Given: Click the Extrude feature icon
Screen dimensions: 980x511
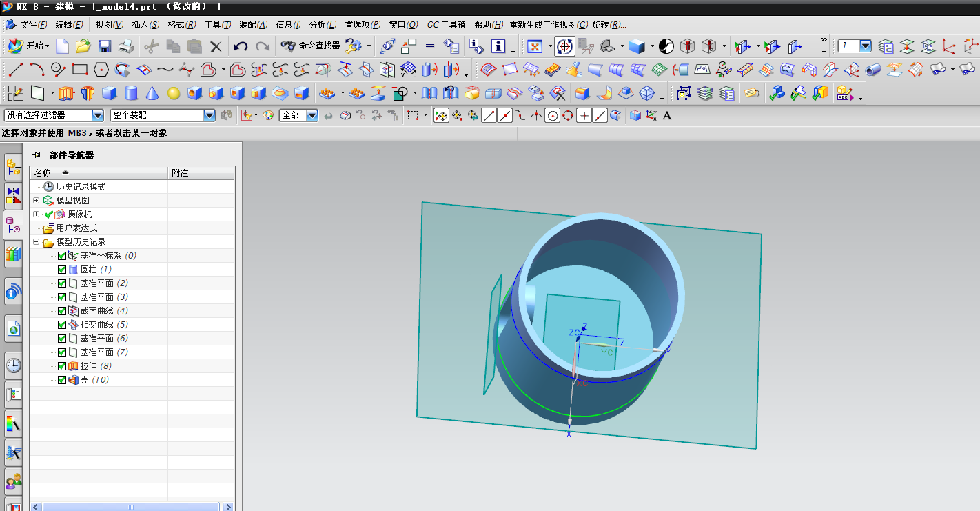Looking at the screenshot, I should click(x=66, y=93).
